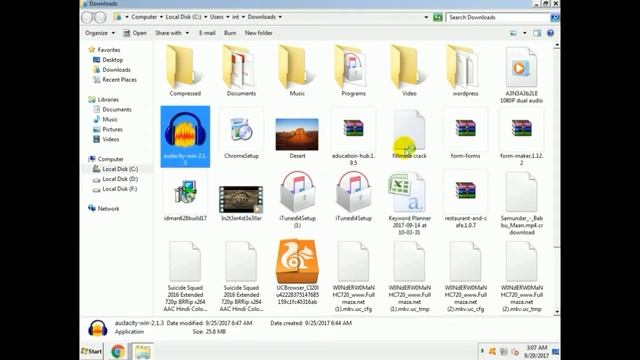Open the wordpress folder
Screen dimensions: 640x360
(465, 71)
